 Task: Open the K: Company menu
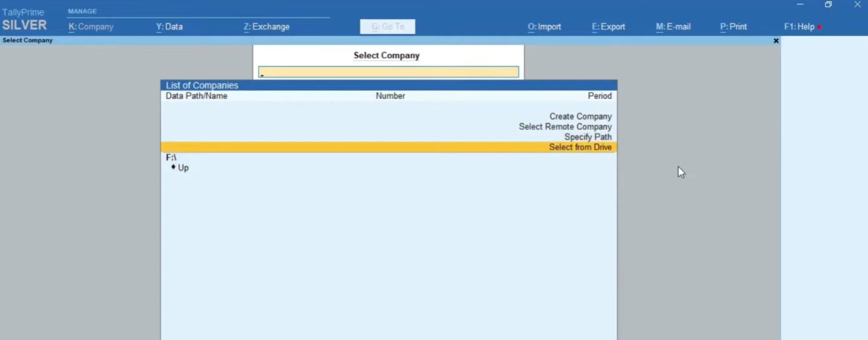coord(91,27)
